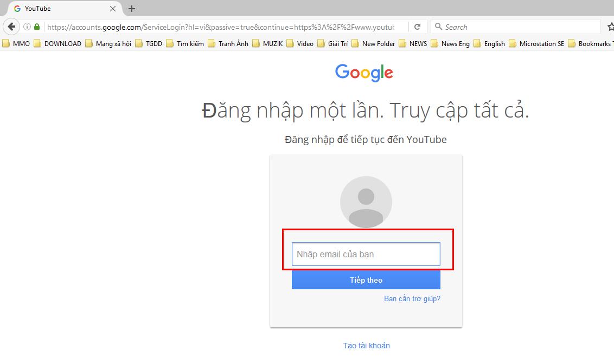
Task: Open the Mạng xã hội bookmarks folder
Action: pyautogui.click(x=108, y=43)
